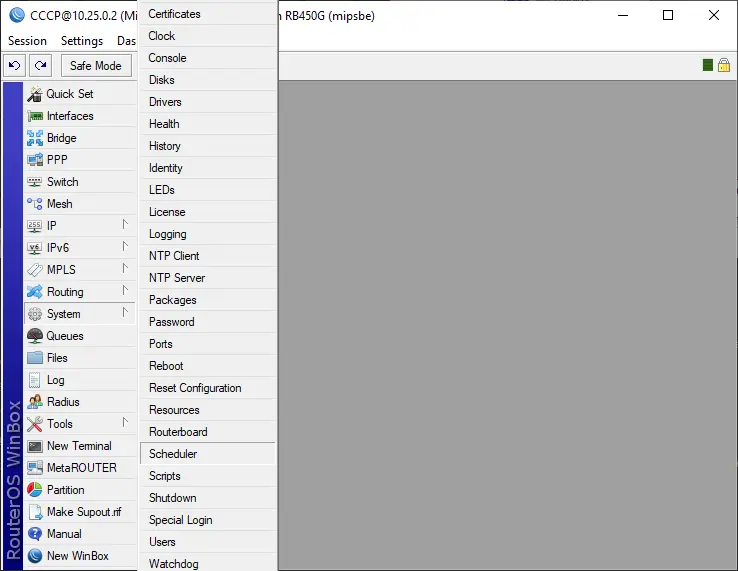This screenshot has width=738, height=571.
Task: Click the green status indicator icon
Action: 707,65
